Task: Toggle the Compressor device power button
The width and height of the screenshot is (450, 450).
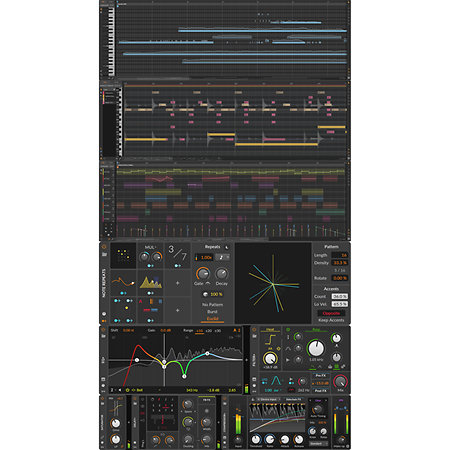Action: tap(225, 398)
